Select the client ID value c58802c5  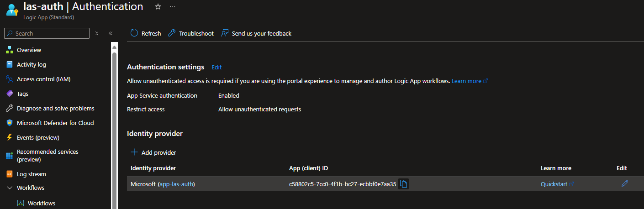pyautogui.click(x=343, y=184)
